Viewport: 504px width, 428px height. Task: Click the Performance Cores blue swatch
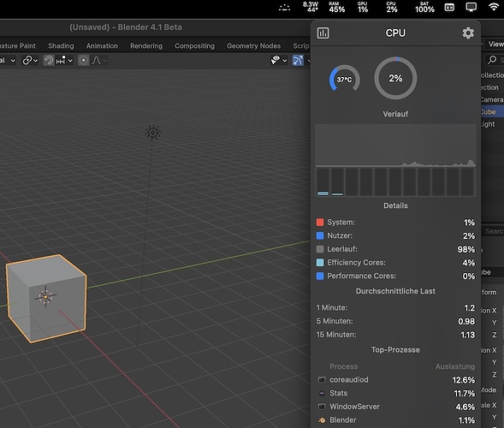(x=320, y=276)
